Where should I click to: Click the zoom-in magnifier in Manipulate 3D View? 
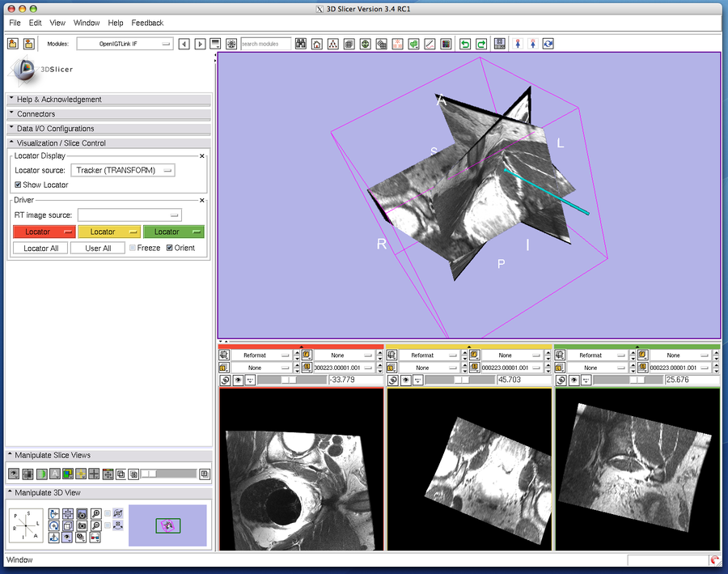click(x=95, y=513)
